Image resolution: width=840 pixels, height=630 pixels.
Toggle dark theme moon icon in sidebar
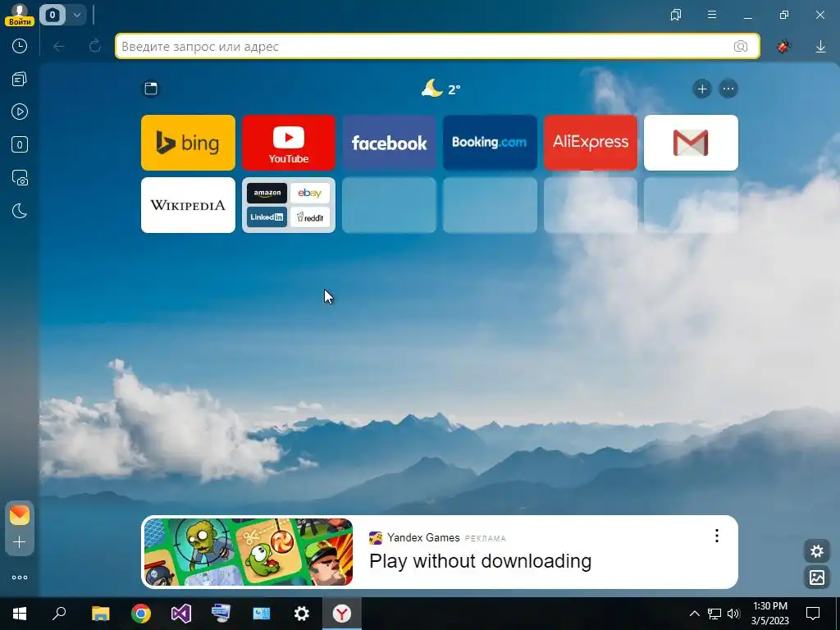pos(20,211)
